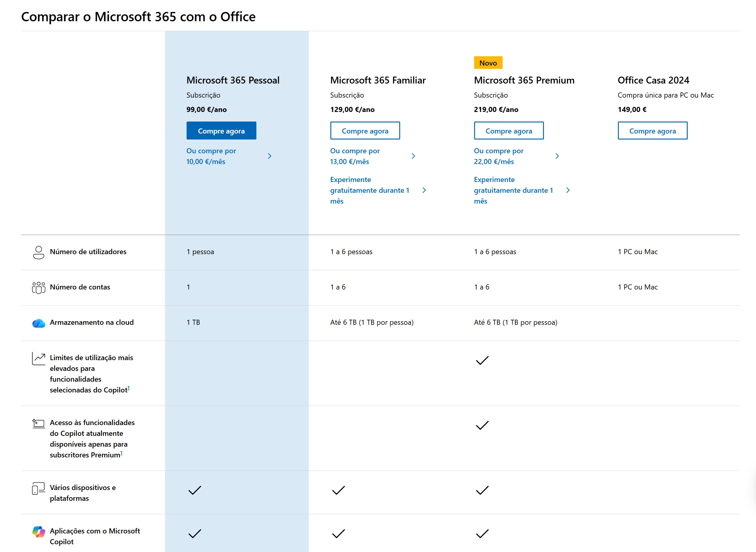Screen dimensions: 756x552
Task: Click the OneDrive cloud storage icon
Action: click(38, 323)
